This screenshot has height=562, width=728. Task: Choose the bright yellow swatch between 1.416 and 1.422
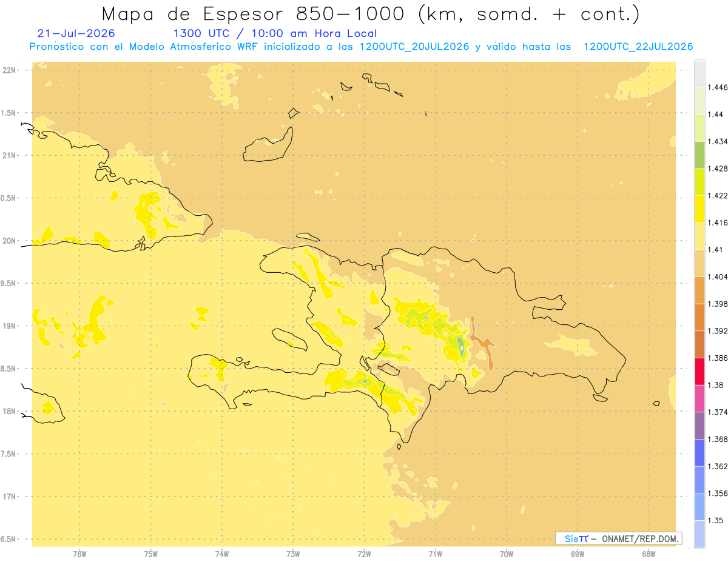[x=699, y=209]
